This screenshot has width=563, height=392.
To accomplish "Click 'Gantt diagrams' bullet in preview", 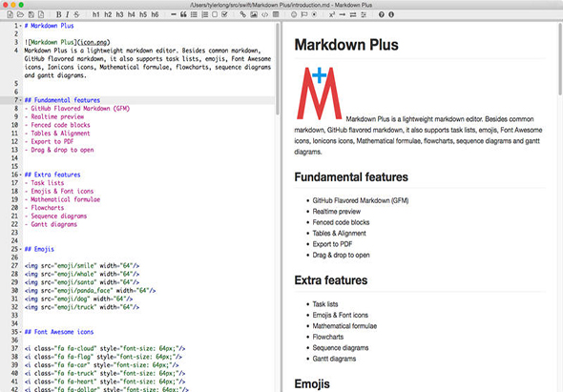I will pos(334,359).
